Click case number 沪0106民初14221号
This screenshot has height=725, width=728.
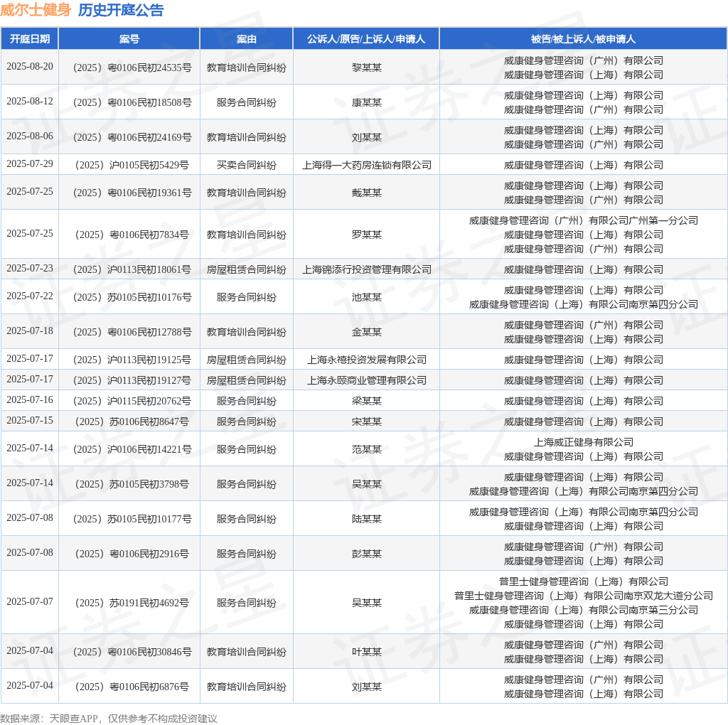pos(132,450)
